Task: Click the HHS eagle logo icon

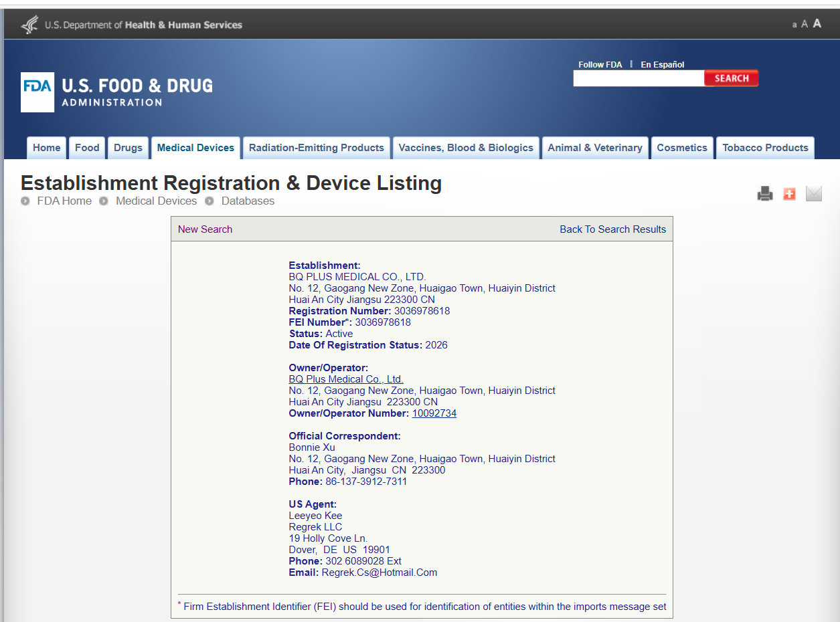Action: coord(29,25)
